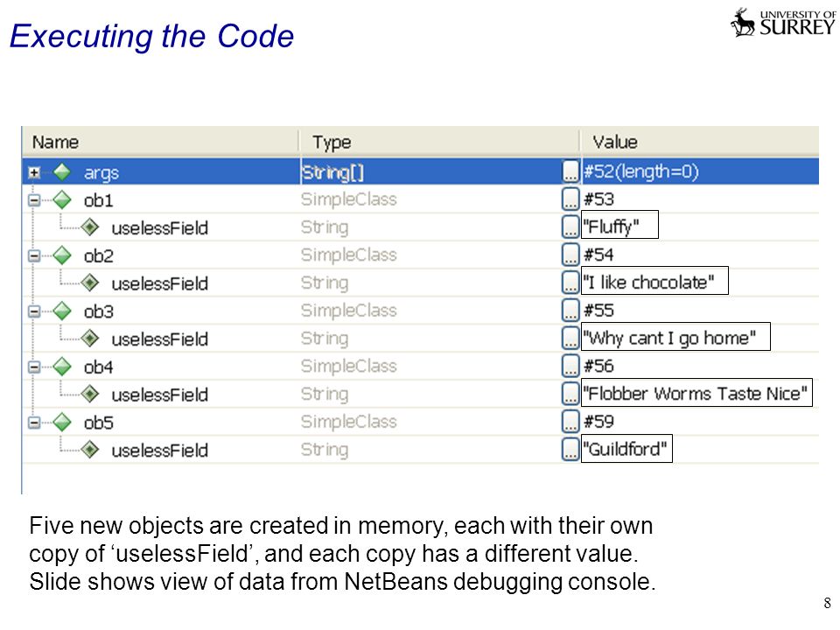Screen dimensions: 840x630
Task: Select uselessField row under ob3
Action: click(x=421, y=339)
